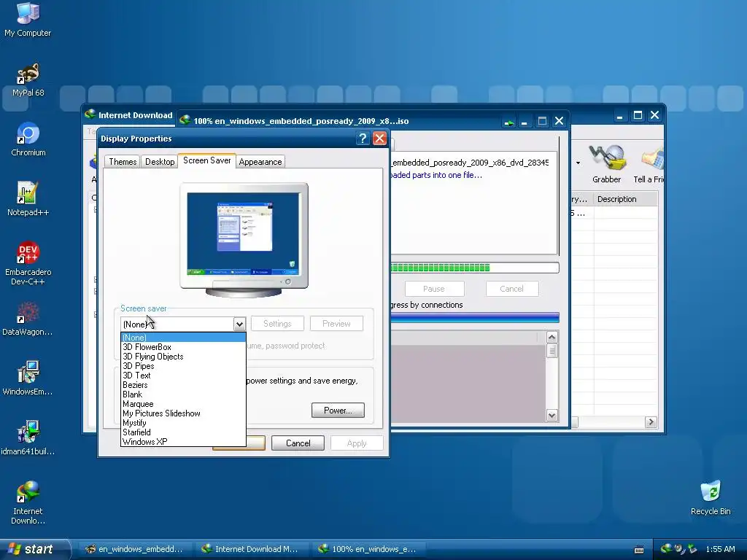Open Internet Download Manager desktop shortcut
This screenshot has height=560, width=747.
point(28,502)
